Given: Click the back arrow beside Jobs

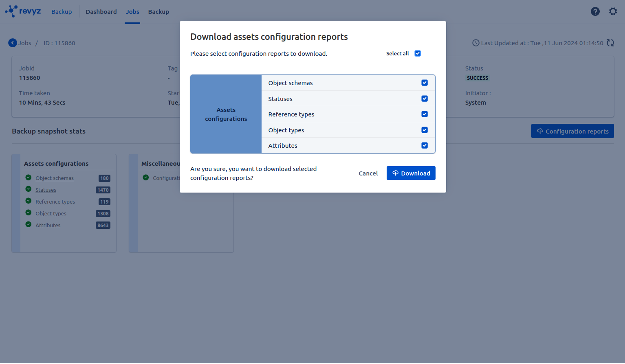Looking at the screenshot, I should 13,43.
